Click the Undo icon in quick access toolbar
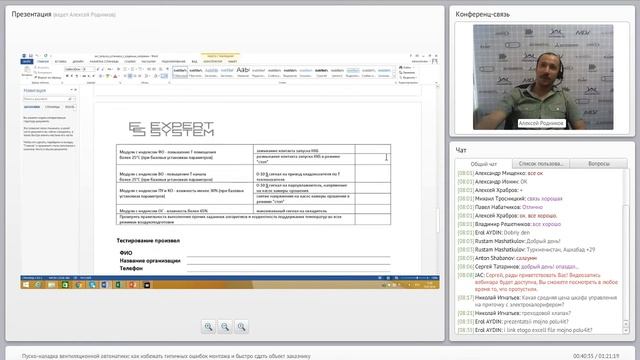 pyautogui.click(x=37, y=56)
